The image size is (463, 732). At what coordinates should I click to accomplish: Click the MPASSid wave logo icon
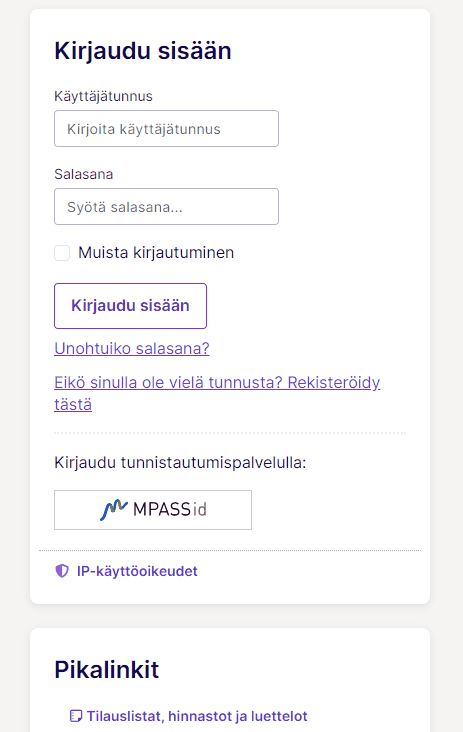113,510
